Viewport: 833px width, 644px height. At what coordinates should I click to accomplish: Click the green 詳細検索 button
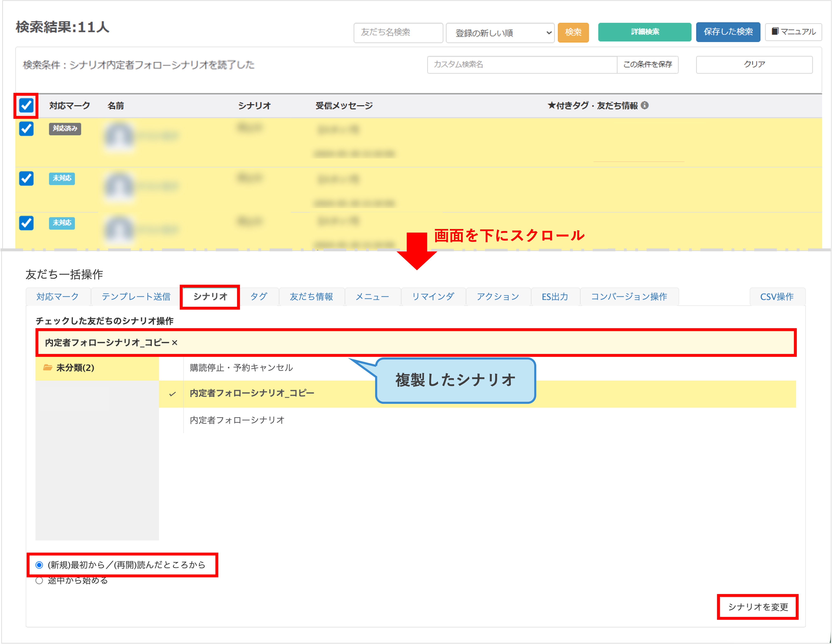pos(644,32)
